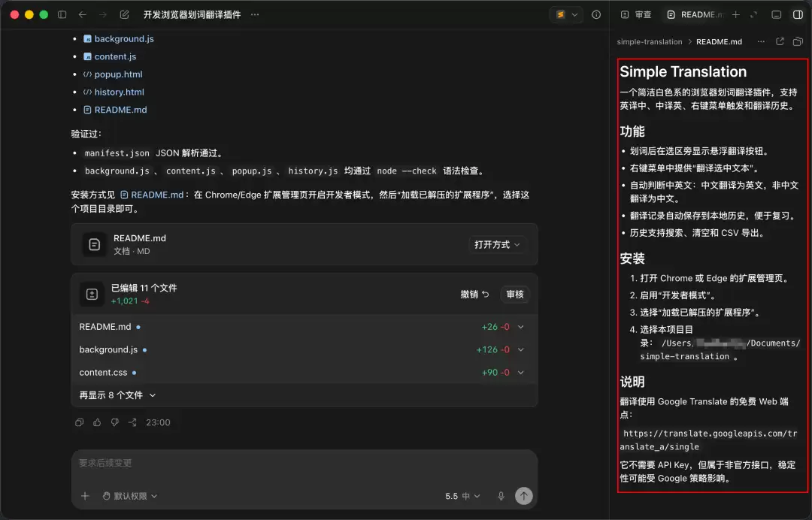Click the edited-files diff icon
The width and height of the screenshot is (812, 520).
point(92,294)
